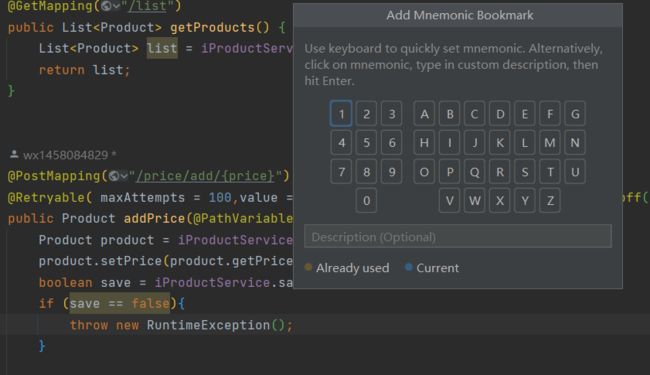Choose mnemonic letter A for bookmark
650x375 pixels.
click(424, 114)
